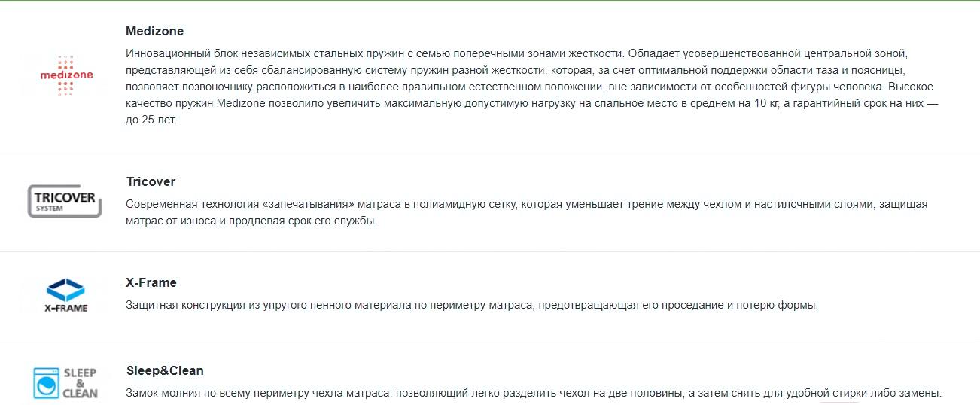The width and height of the screenshot is (980, 405).
Task: Click the Tricover System logo
Action: coord(65,202)
